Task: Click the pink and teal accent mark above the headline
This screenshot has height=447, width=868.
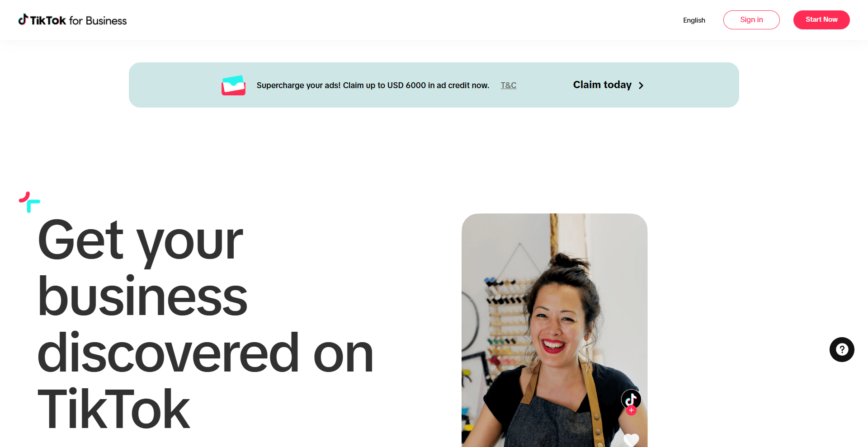Action: tap(29, 202)
